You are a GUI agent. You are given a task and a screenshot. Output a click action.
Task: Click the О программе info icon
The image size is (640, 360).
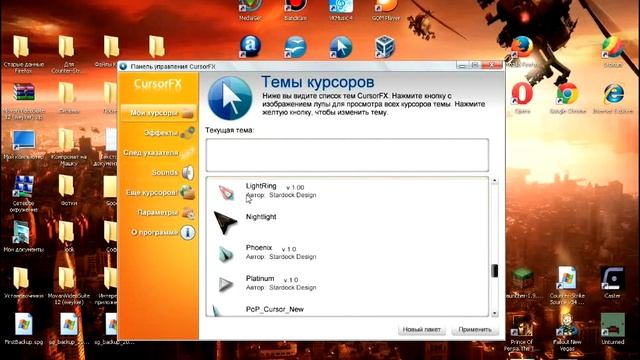pyautogui.click(x=188, y=232)
